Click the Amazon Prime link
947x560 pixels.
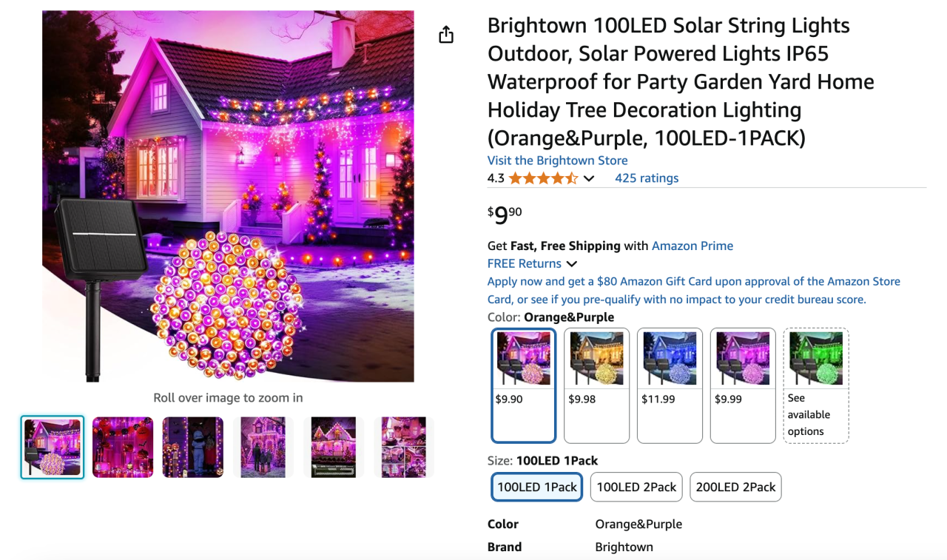pos(692,245)
